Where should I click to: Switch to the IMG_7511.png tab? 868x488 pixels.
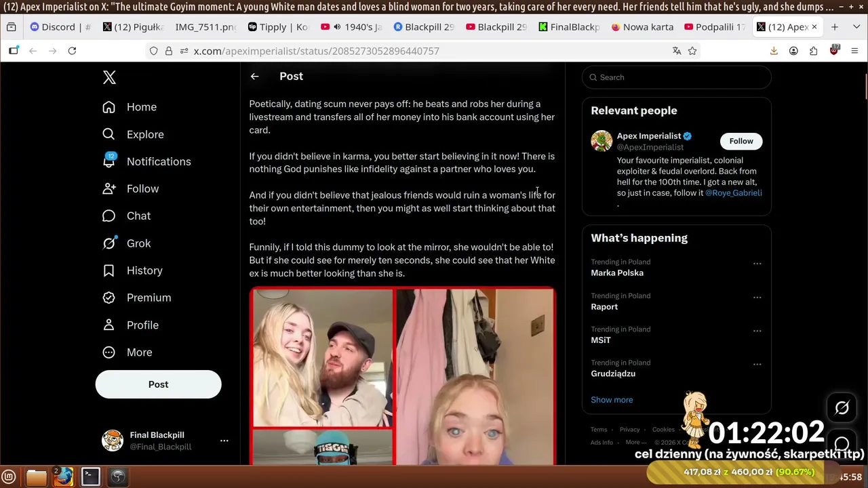click(205, 27)
